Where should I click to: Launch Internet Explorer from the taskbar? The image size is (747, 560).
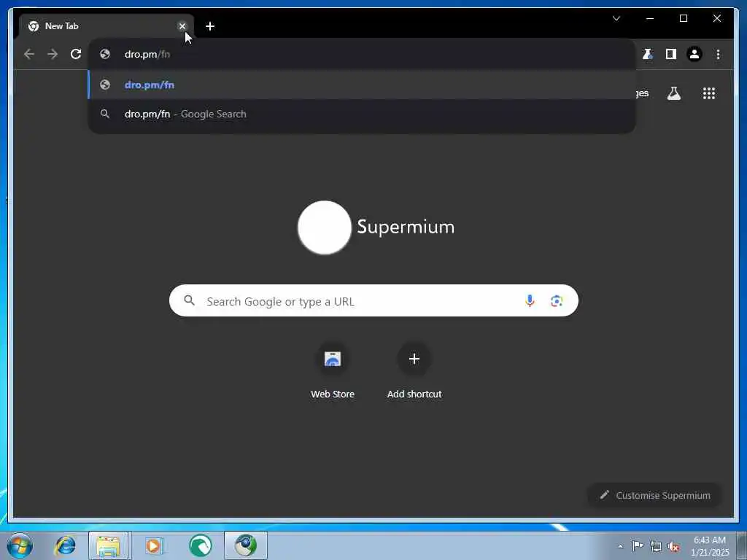click(x=65, y=545)
